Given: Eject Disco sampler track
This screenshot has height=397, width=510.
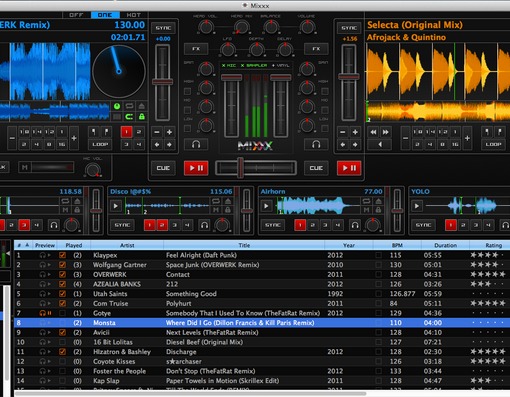Looking at the screenshot, I should [x=228, y=201].
